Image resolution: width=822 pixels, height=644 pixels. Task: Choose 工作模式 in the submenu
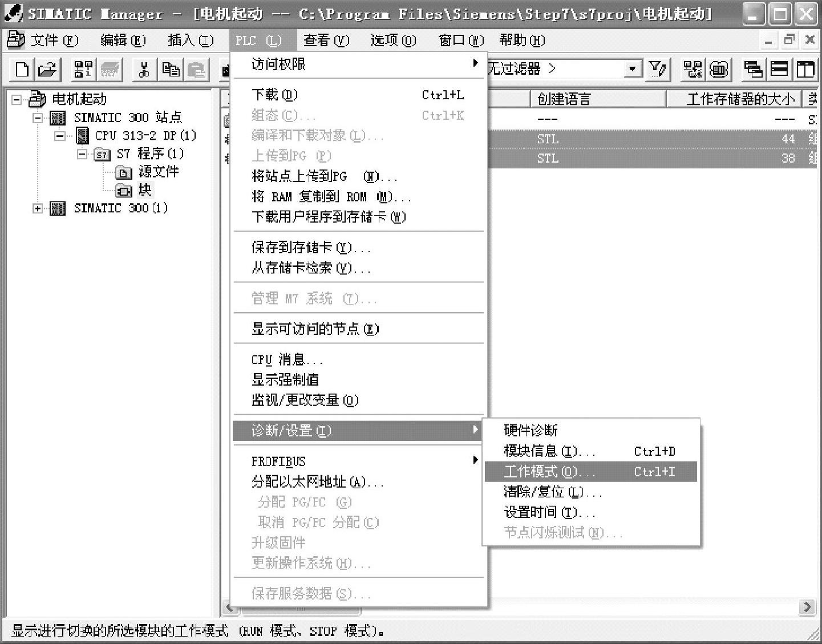click(x=591, y=472)
